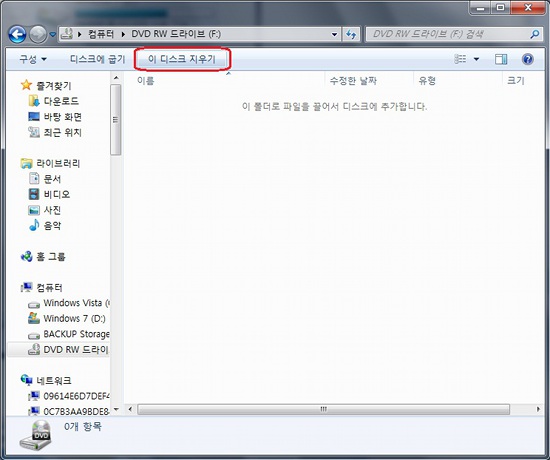Click 디스크에 굽기 toolbar command
Image resolution: width=550 pixels, height=460 pixels.
click(97, 59)
